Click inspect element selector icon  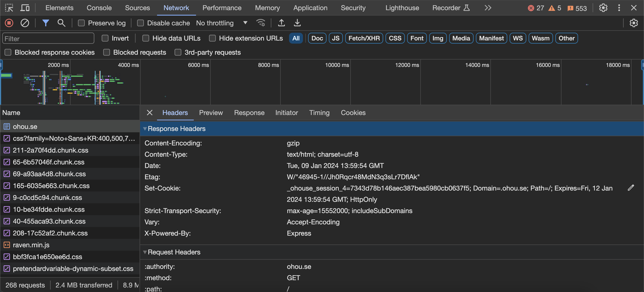pos(9,8)
